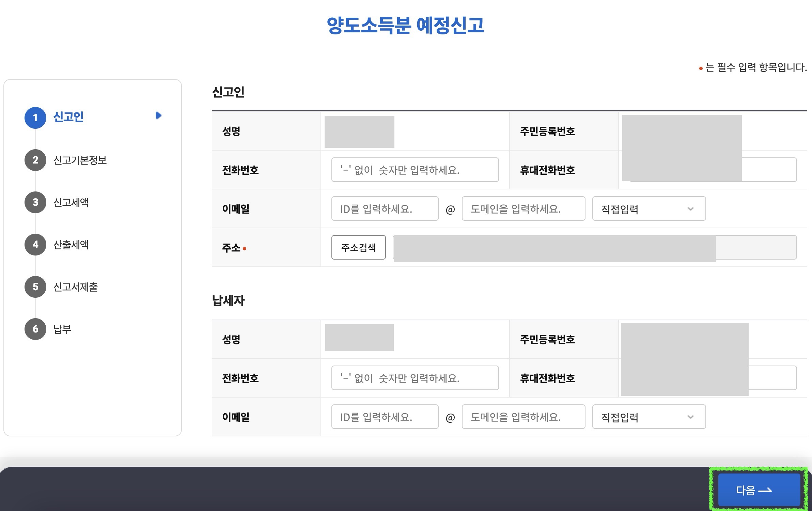
Task: Select the 신고세액 step label
Action: click(x=71, y=202)
